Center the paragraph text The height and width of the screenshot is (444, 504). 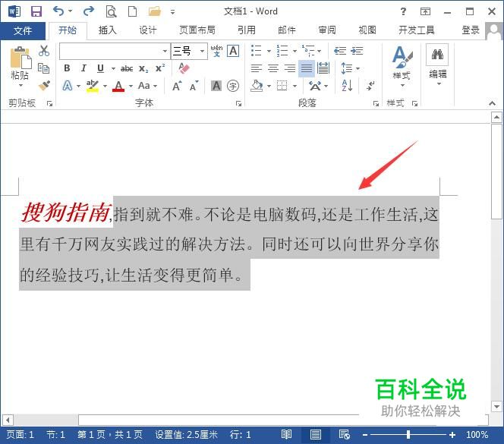pos(273,68)
